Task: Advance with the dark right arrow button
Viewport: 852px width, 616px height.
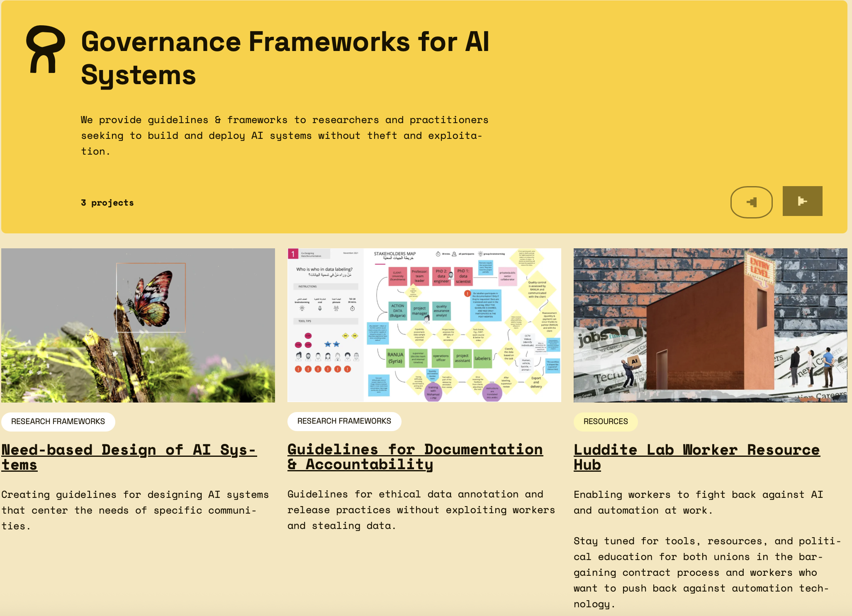Action: point(802,201)
